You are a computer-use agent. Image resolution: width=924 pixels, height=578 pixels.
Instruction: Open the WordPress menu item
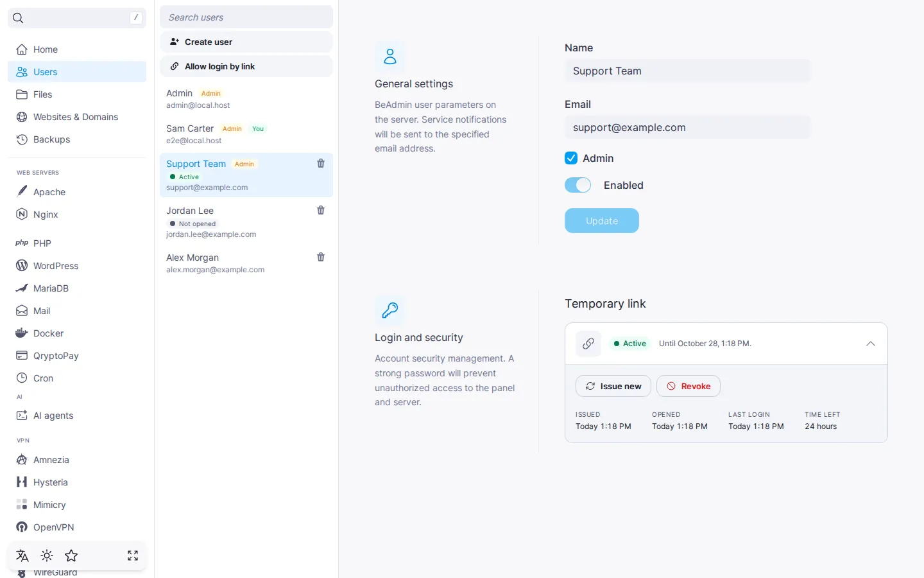tap(77, 266)
